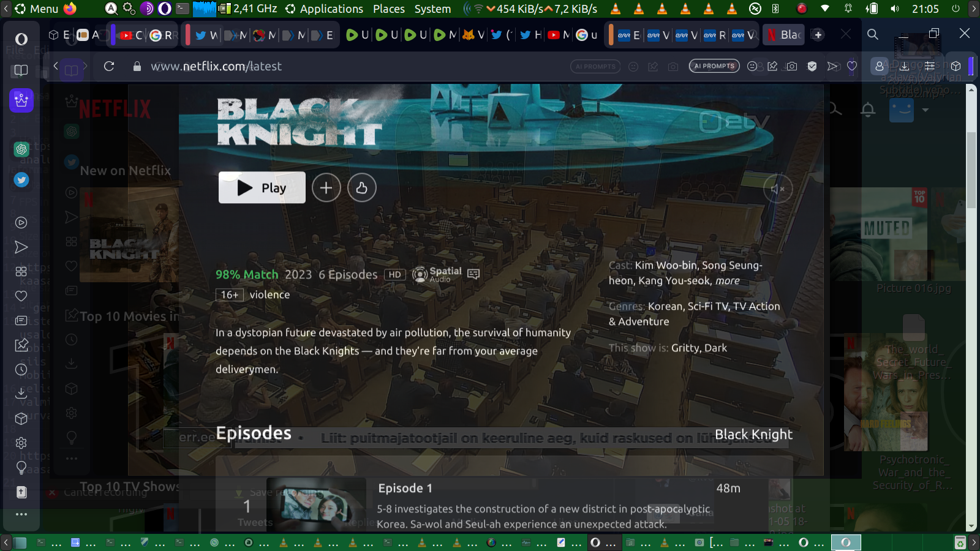980x551 pixels.
Task: Switch to the Netflix Black Knight tab
Action: click(785, 35)
